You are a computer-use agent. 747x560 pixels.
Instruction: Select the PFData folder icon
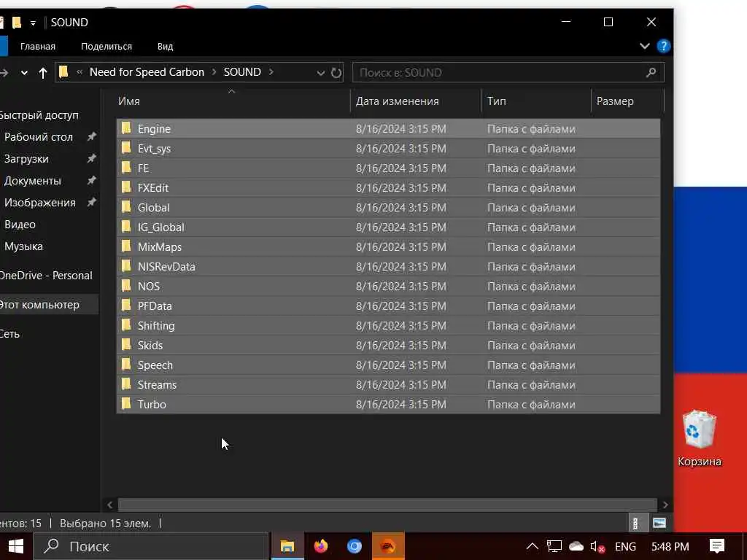126,306
